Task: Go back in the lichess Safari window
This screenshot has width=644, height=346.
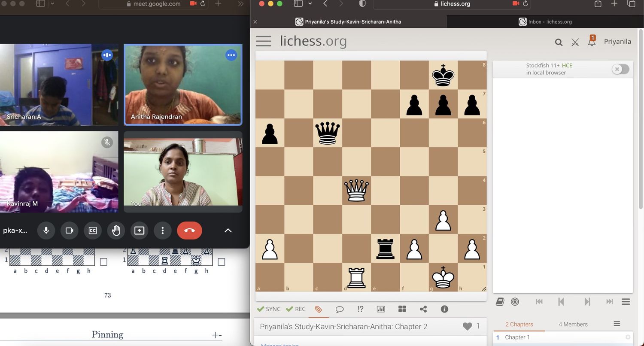Action: coord(325,4)
